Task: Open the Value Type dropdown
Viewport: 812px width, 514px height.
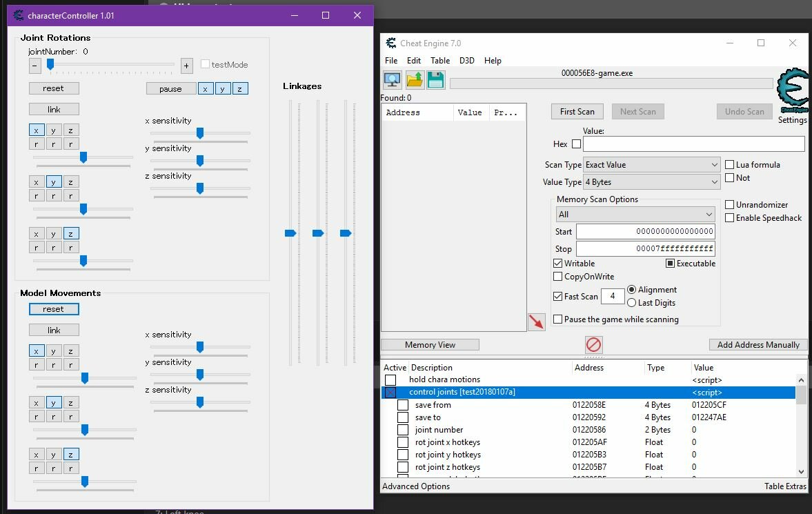Action: [651, 182]
